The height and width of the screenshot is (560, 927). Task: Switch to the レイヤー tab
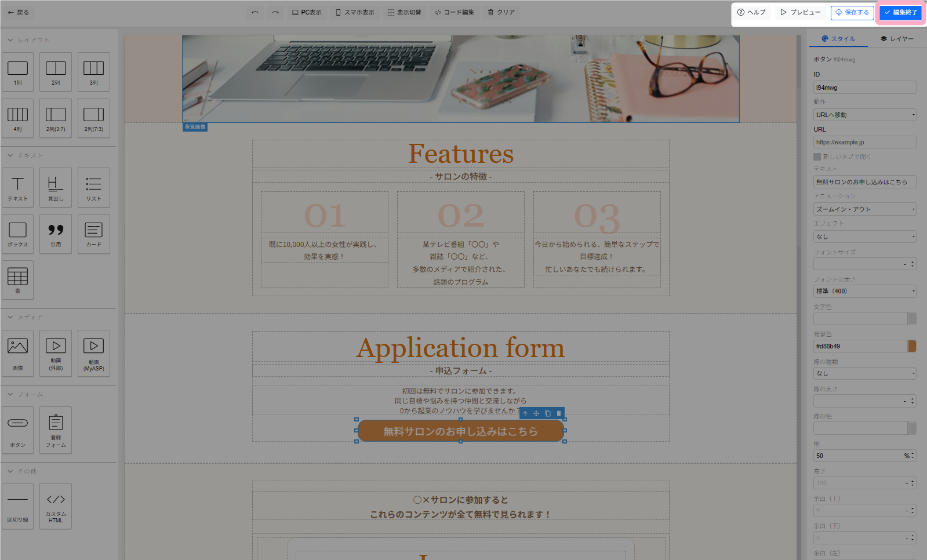click(896, 39)
